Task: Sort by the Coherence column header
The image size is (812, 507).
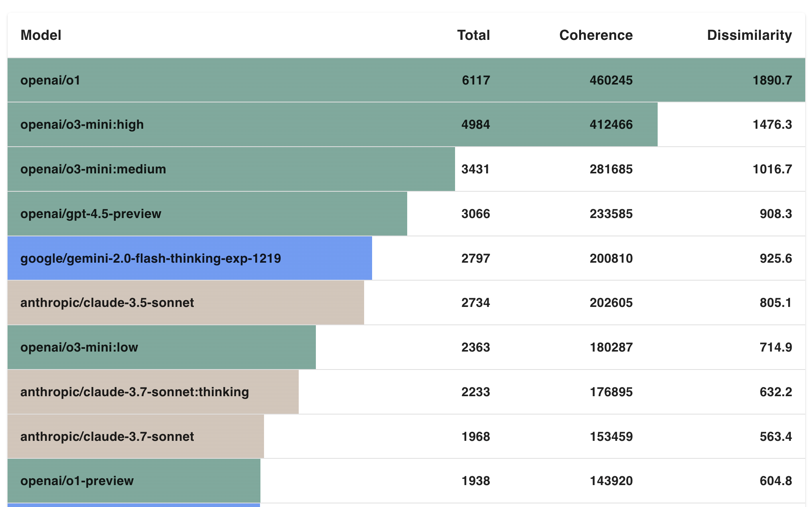Action: coord(596,35)
